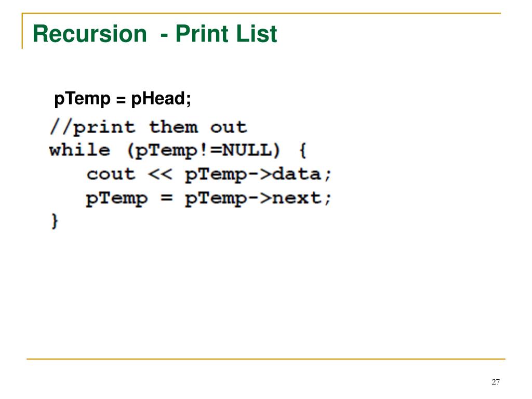Click the word "out" in the comment

[228, 127]
